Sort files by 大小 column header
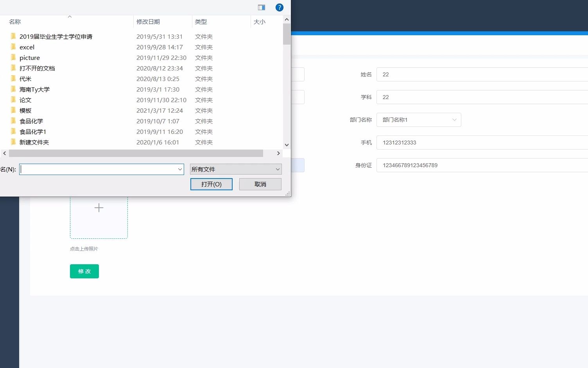588x368 pixels. click(x=260, y=22)
